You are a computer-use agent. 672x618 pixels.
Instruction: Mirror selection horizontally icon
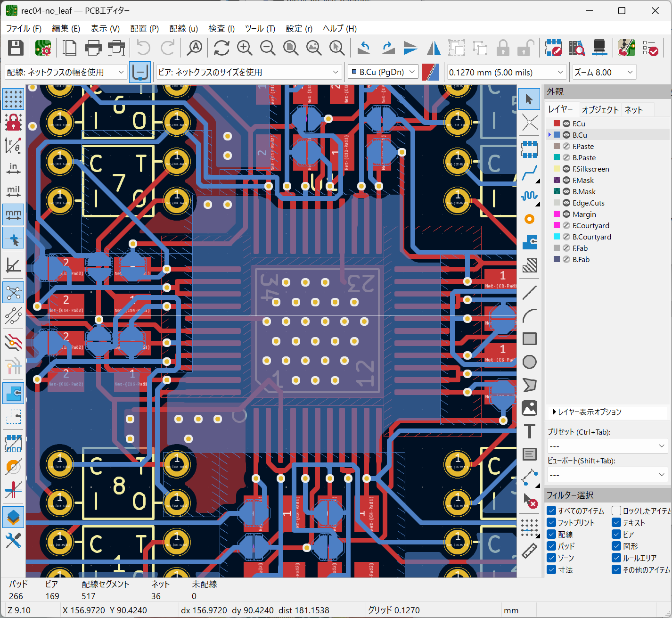[434, 48]
